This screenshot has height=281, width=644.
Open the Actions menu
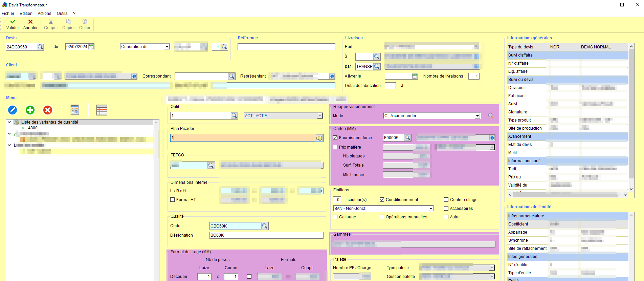coord(44,14)
